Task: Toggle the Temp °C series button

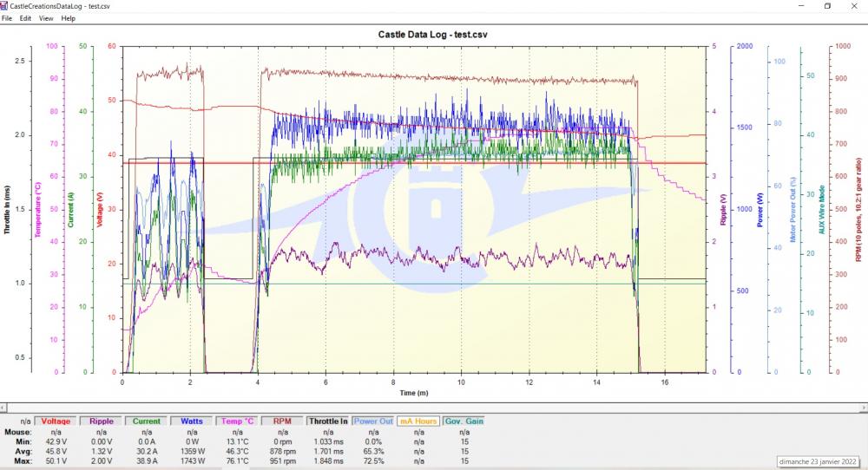Action: click(237, 421)
